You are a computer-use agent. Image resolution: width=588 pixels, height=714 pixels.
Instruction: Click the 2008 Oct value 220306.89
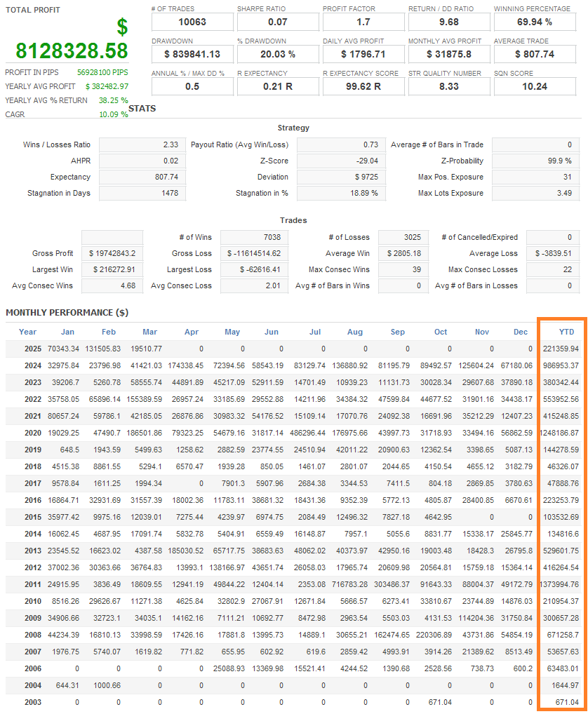[434, 635]
